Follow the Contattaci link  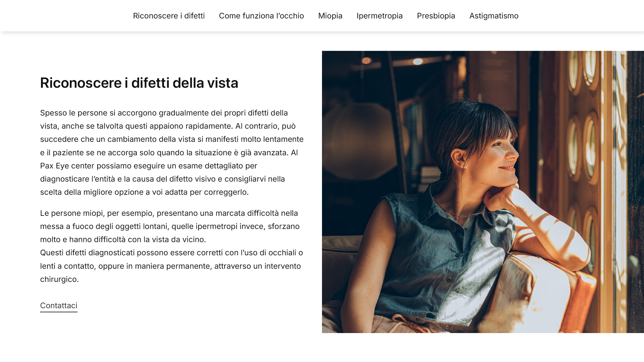coord(59,306)
